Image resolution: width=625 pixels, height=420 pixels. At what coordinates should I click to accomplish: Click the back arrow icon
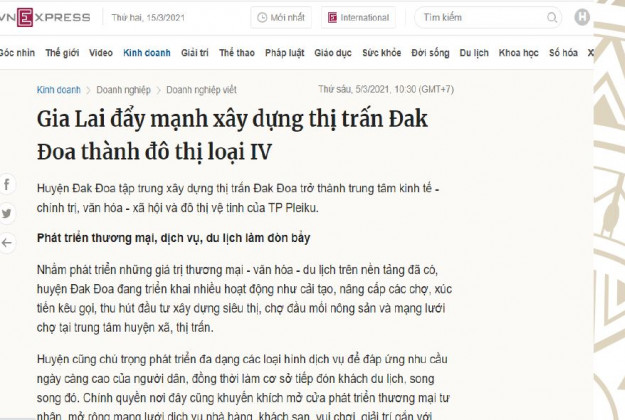tap(7, 242)
